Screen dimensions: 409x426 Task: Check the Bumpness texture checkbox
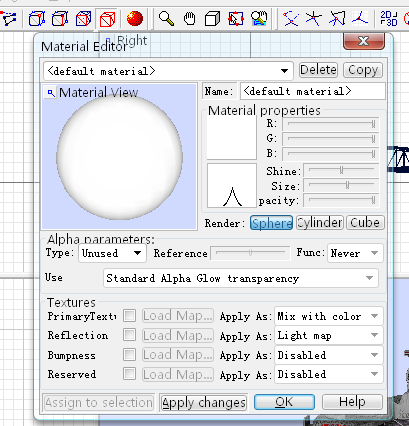click(129, 355)
